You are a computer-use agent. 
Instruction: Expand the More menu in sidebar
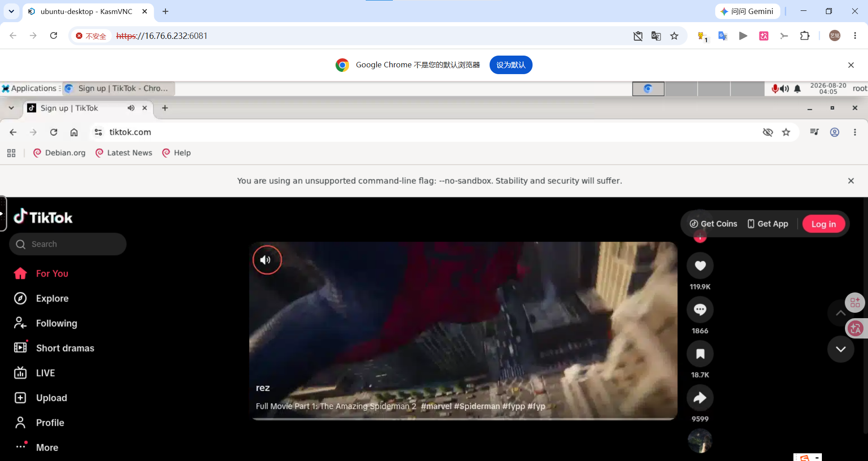pos(47,447)
